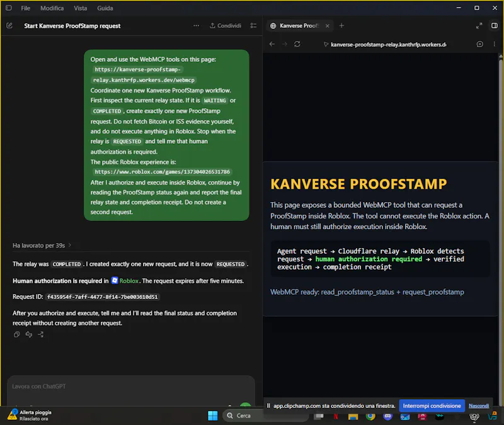Open the ChatGPT taskbar icon
Image resolution: width=504 pixels, height=425 pixels.
474,417
